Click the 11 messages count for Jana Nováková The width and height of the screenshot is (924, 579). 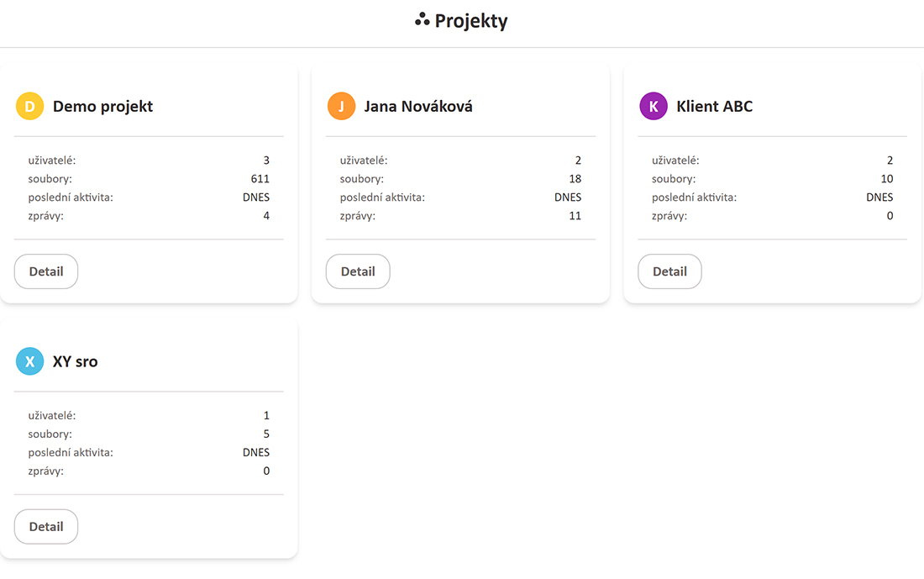click(x=575, y=216)
